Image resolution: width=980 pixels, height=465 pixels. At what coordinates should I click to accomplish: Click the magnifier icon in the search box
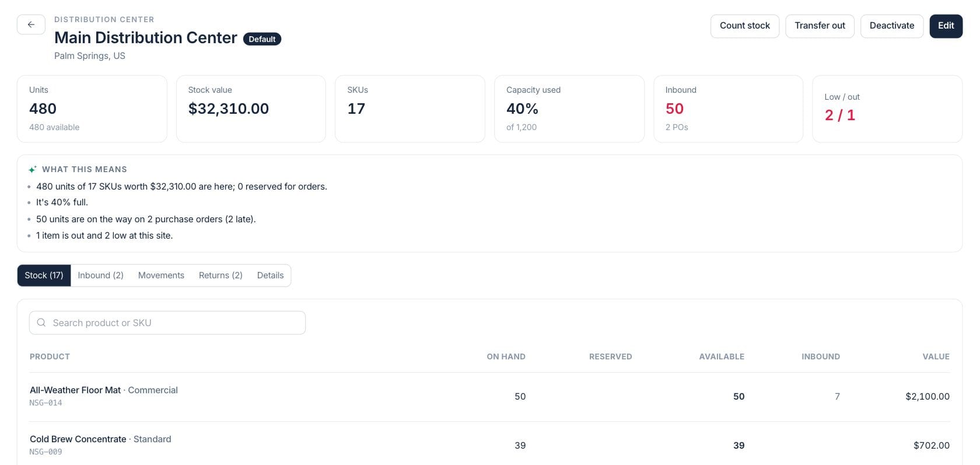point(41,323)
